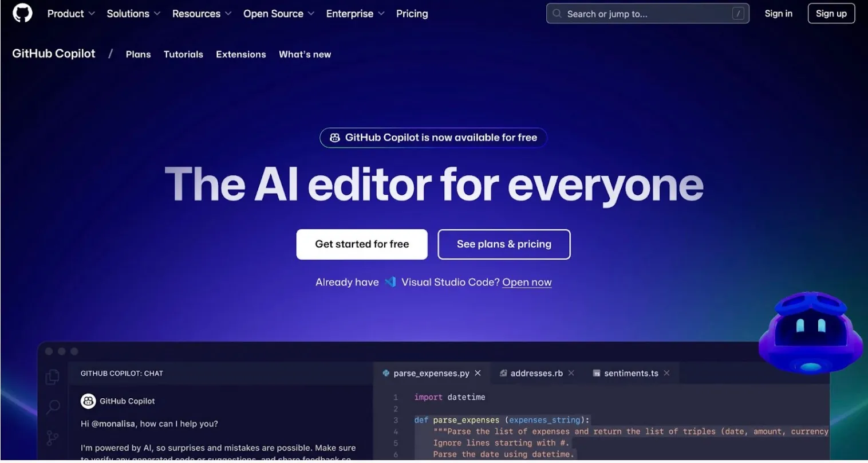Image resolution: width=868 pixels, height=463 pixels.
Task: Click Sign in
Action: coord(779,14)
